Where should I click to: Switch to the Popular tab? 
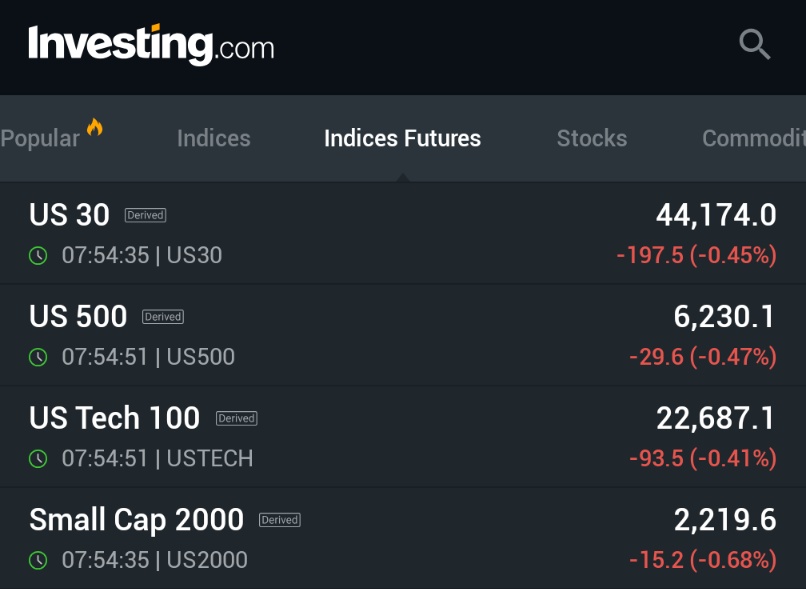coord(40,138)
